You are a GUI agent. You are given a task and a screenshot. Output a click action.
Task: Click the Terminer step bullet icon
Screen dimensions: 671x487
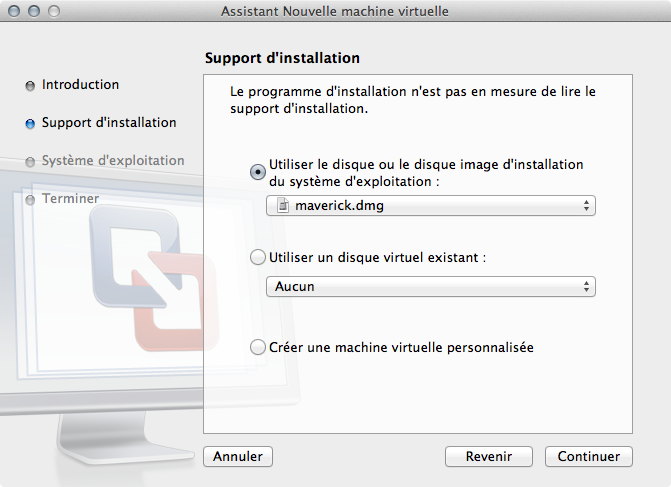(x=30, y=200)
